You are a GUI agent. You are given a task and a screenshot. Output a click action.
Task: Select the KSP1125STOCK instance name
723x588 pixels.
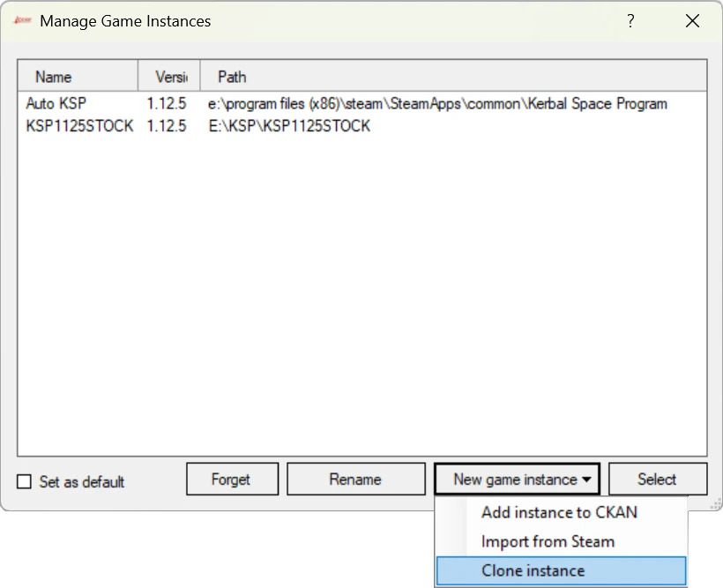tap(79, 125)
